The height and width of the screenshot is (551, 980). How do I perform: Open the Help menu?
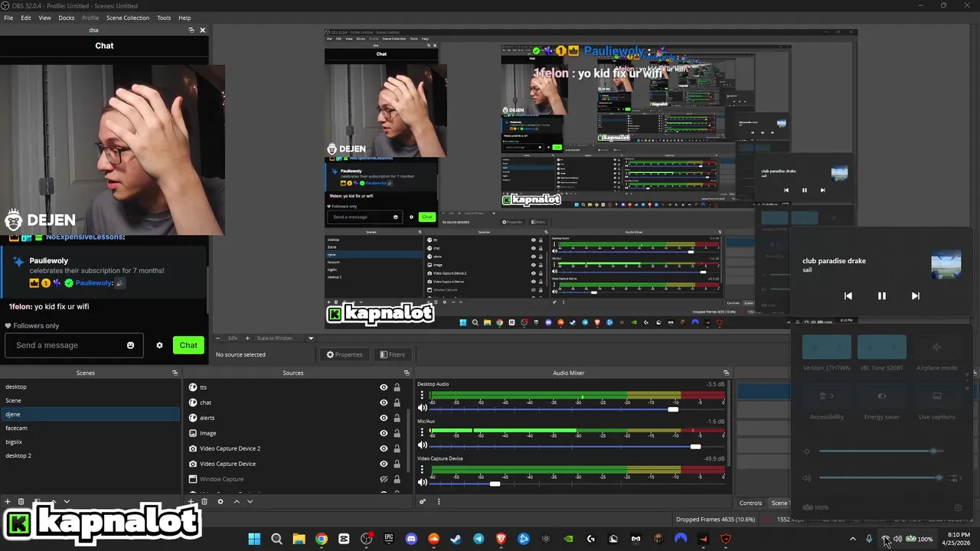pyautogui.click(x=185, y=18)
